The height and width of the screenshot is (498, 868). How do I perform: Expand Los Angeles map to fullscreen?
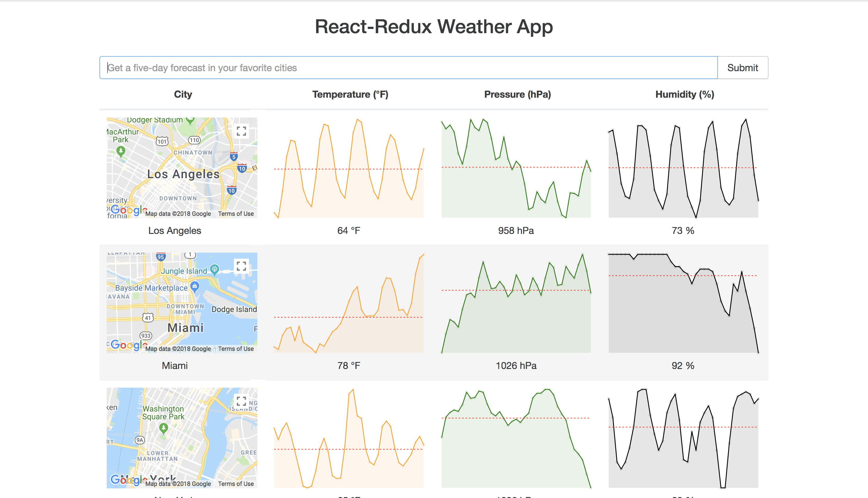(241, 131)
